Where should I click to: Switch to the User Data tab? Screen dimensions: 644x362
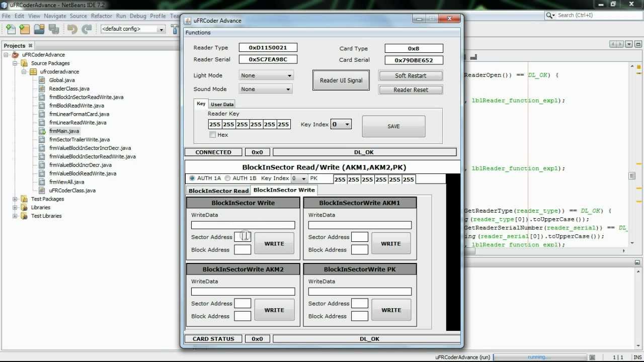tap(222, 104)
